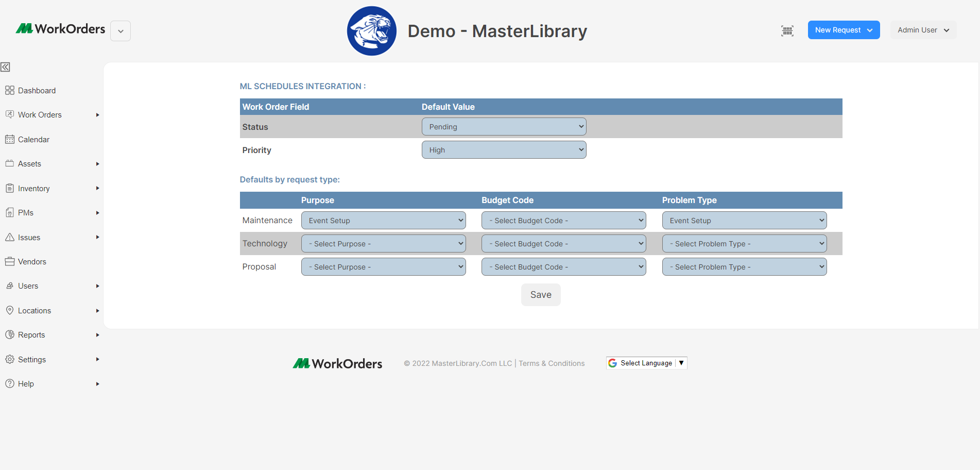Click the Reports pie chart icon
This screenshot has height=470, width=980.
[x=10, y=334]
